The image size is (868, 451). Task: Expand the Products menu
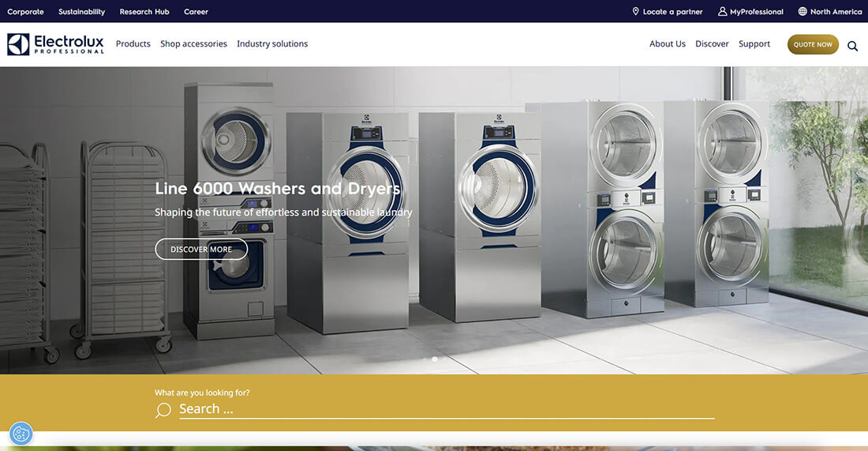click(133, 43)
